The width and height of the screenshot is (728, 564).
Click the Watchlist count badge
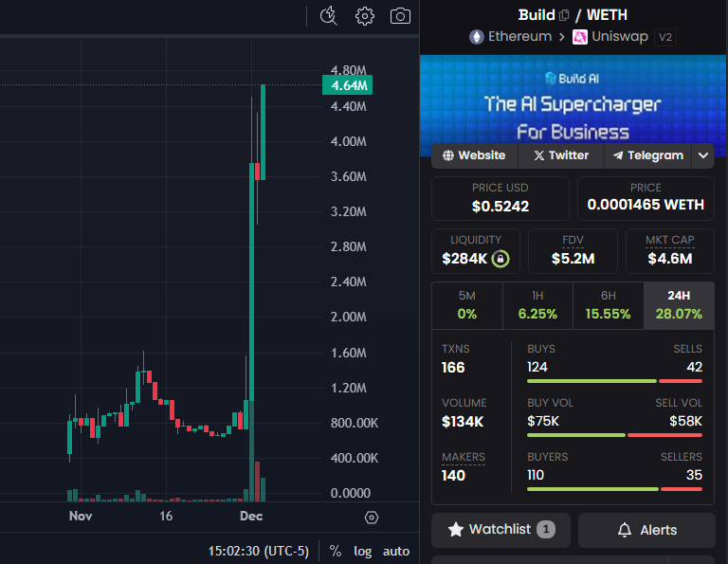(546, 529)
